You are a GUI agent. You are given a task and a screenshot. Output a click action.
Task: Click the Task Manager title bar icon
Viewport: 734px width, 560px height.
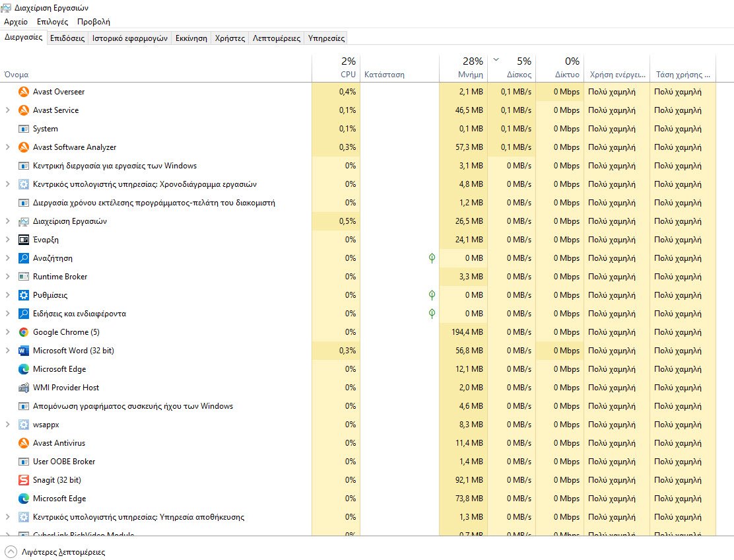click(6, 7)
